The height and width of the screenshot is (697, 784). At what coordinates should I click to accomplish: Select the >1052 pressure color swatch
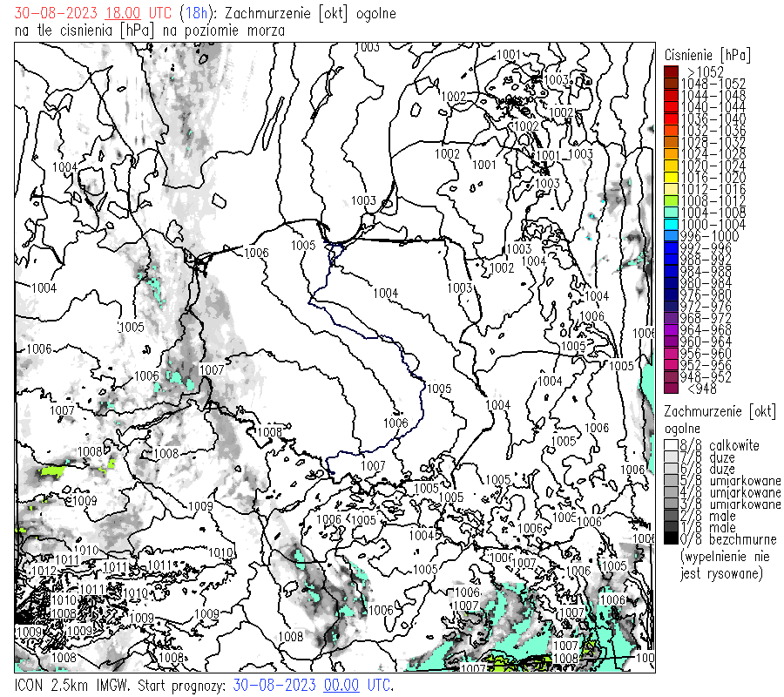point(671,71)
